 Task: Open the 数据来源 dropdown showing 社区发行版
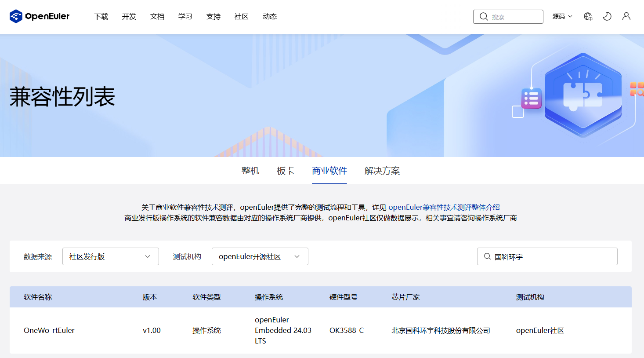tap(111, 256)
